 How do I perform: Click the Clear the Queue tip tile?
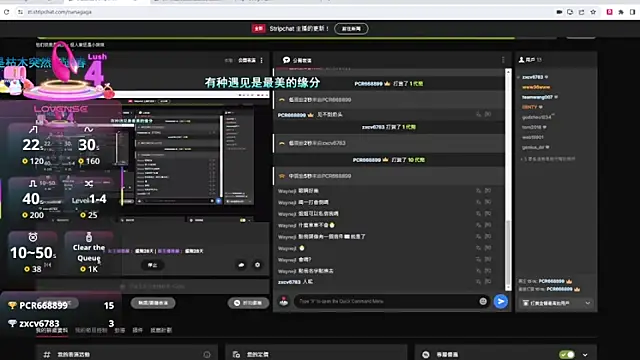89,253
